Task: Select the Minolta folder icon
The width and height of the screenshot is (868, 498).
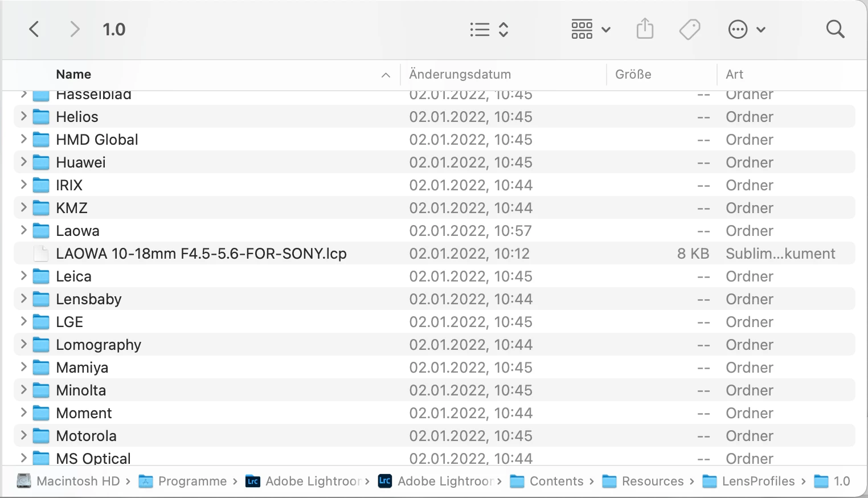Action: (41, 390)
